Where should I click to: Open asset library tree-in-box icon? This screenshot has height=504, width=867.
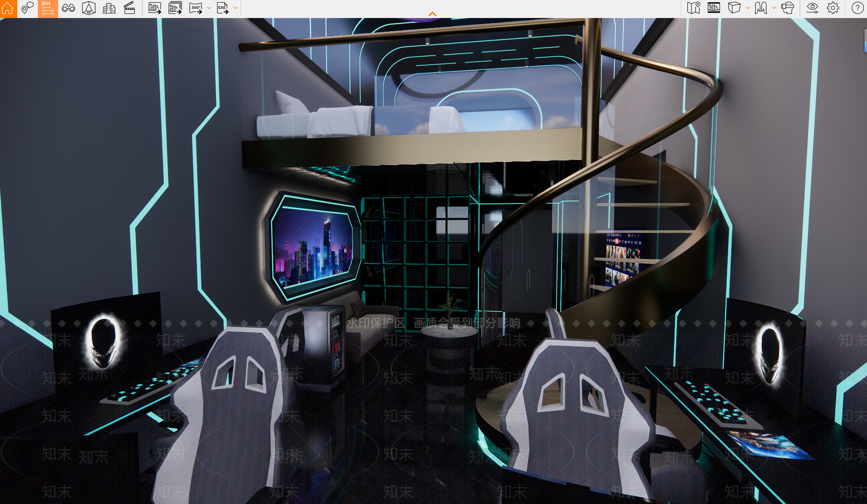[89, 8]
